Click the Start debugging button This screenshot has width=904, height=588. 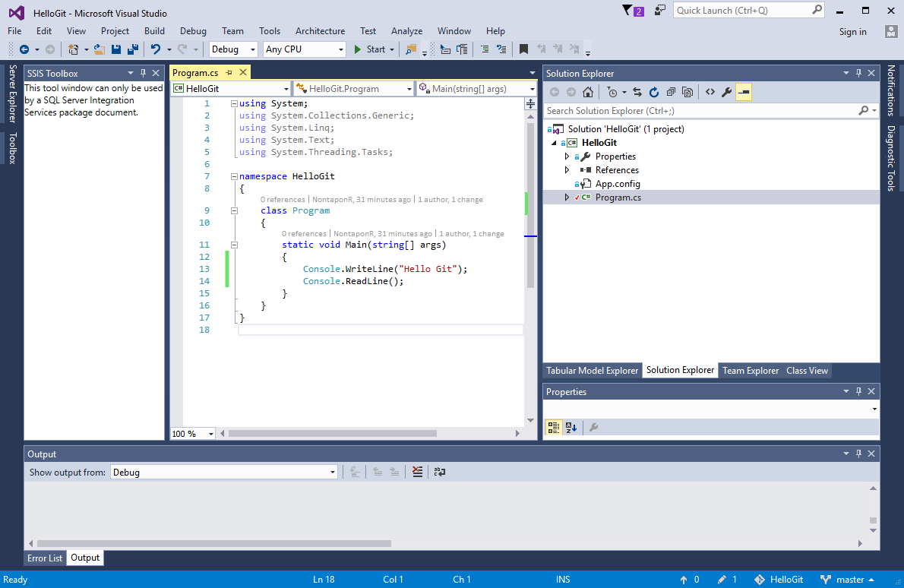click(369, 49)
